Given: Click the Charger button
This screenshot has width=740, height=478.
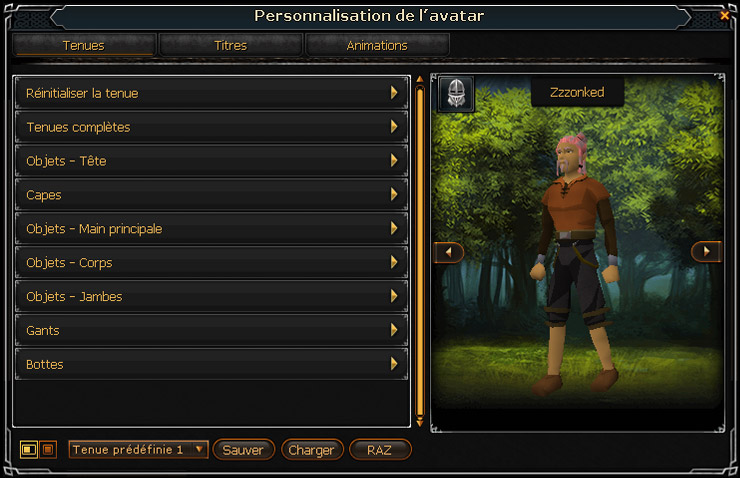Looking at the screenshot, I should click(311, 450).
